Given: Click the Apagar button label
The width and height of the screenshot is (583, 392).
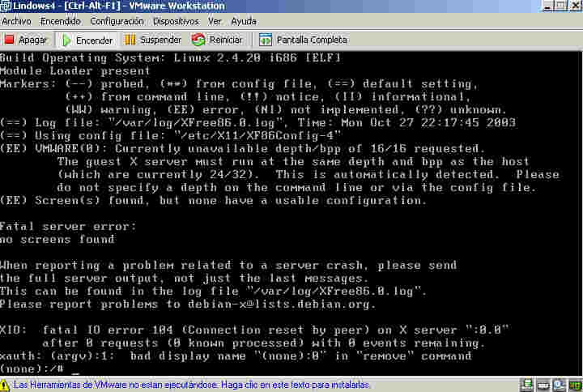Looking at the screenshot, I should (x=32, y=40).
